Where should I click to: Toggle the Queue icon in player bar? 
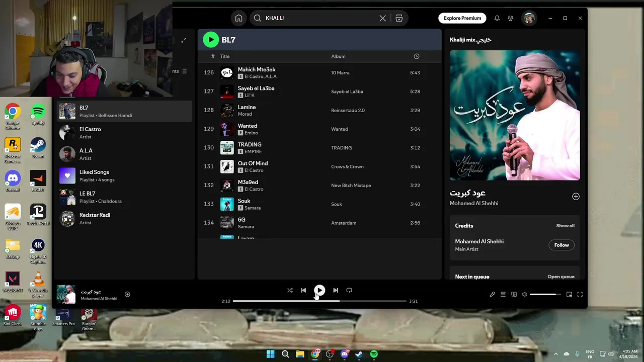pos(503,295)
